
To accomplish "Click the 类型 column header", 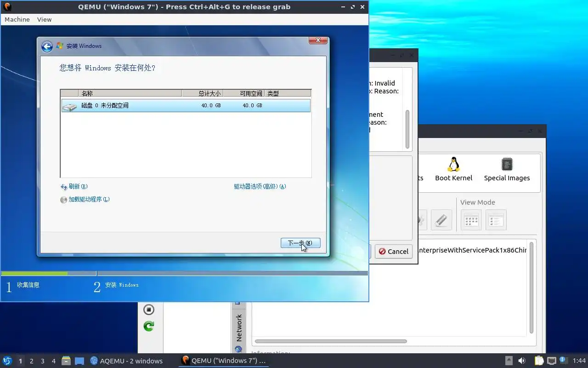I will [x=288, y=93].
